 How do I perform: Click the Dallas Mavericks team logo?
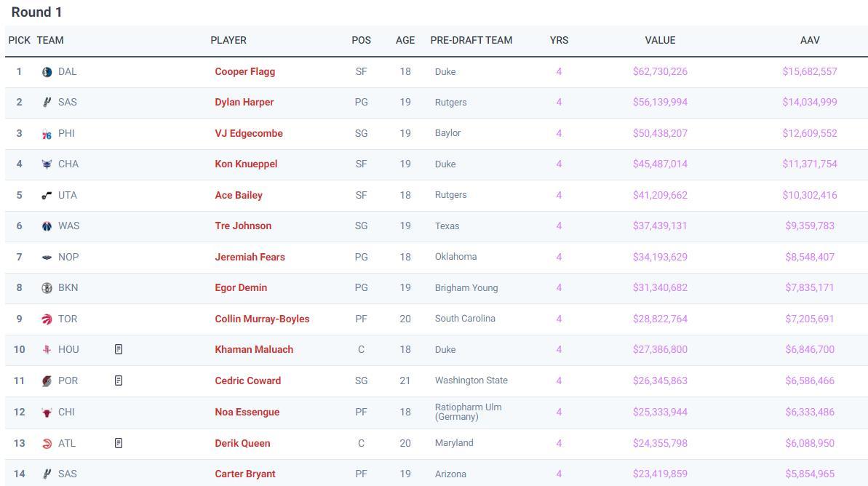[47, 72]
